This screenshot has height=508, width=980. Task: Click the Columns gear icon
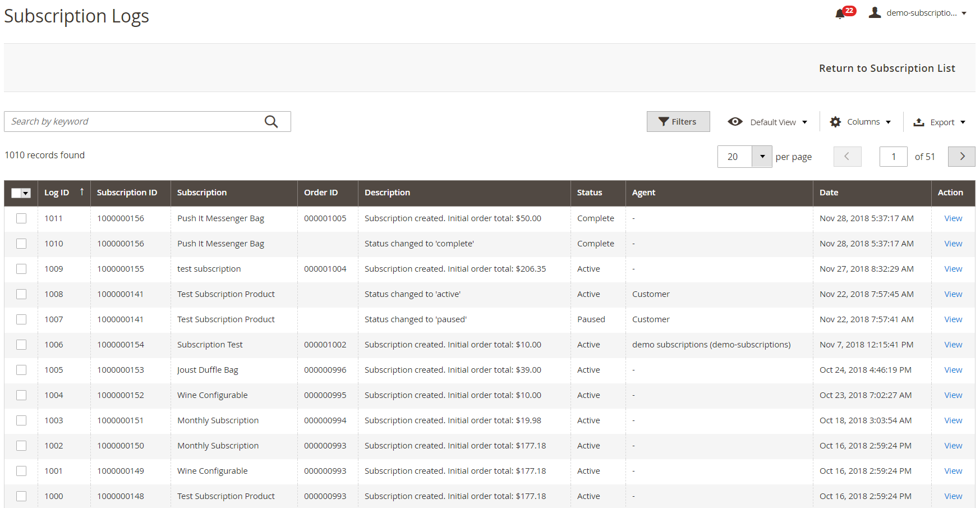click(835, 122)
